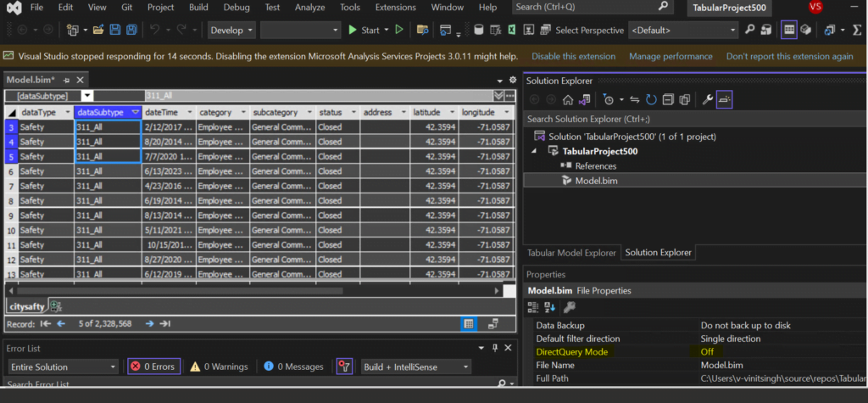Open the status column filter dropdown

coord(353,113)
